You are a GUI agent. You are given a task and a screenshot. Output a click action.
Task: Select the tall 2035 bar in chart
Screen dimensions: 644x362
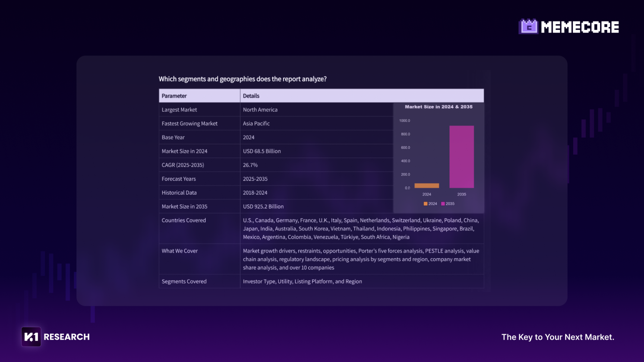point(461,157)
